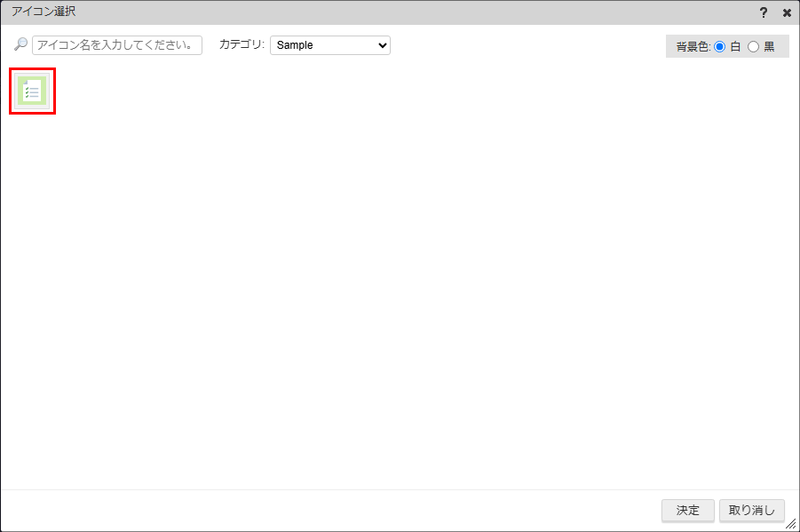
Task: Confirm with the 決定 button
Action: click(688, 510)
